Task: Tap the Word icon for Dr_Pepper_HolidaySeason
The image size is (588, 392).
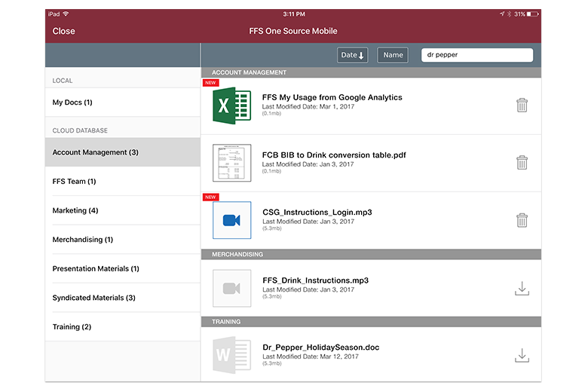Action: pyautogui.click(x=231, y=355)
